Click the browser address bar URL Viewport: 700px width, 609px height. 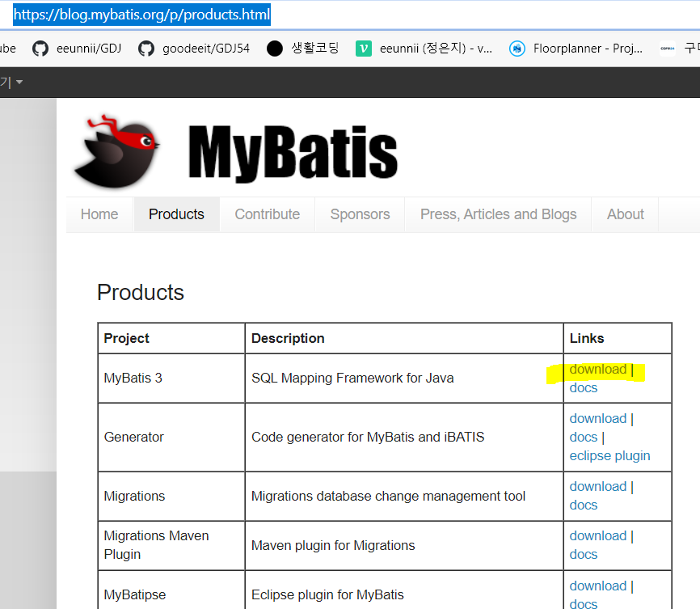click(x=141, y=15)
